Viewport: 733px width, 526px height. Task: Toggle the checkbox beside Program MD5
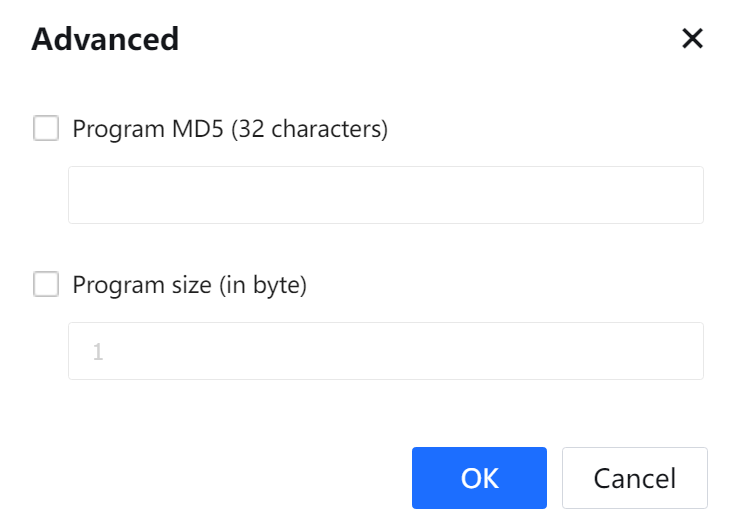pos(46,129)
